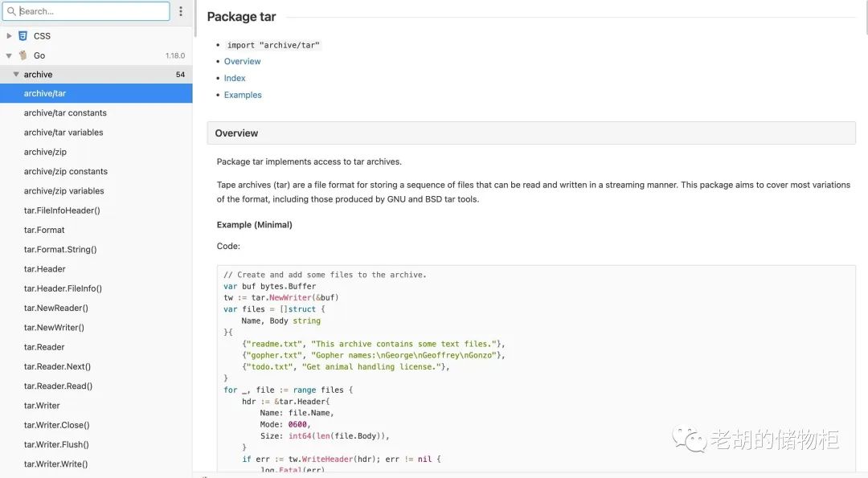The height and width of the screenshot is (478, 868).
Task: Expand the CSS docs tree
Action: pyautogui.click(x=9, y=36)
